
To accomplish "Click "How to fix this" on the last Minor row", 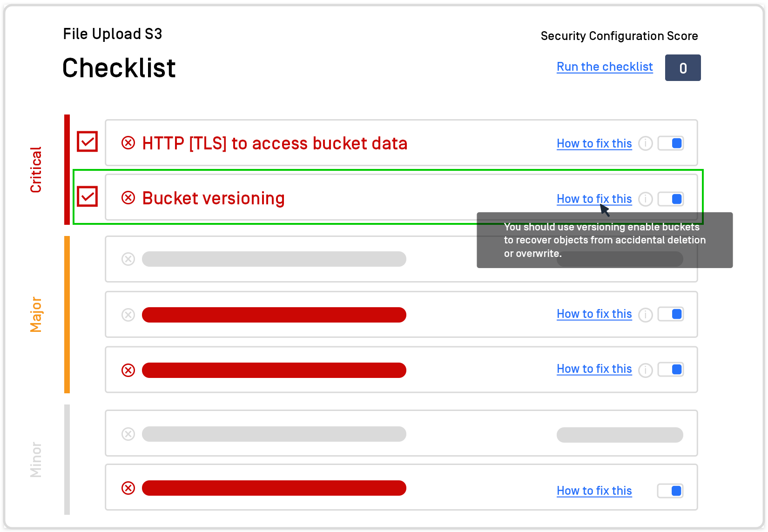I will (594, 491).
